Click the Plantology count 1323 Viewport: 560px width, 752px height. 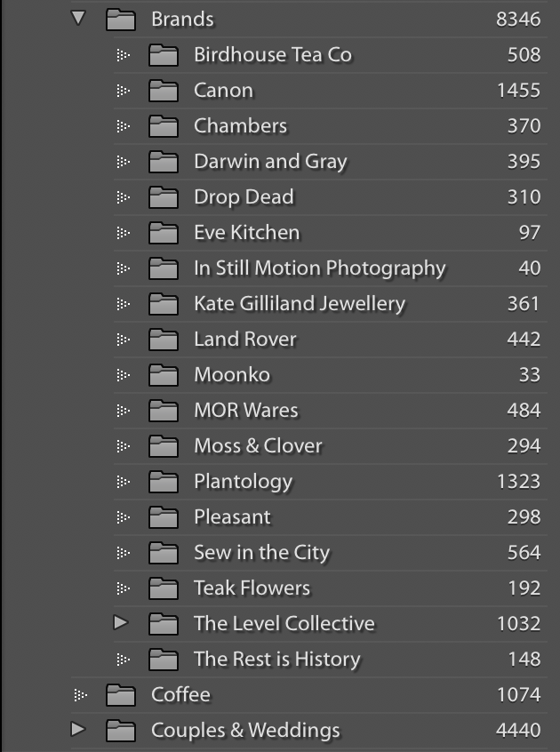click(519, 481)
